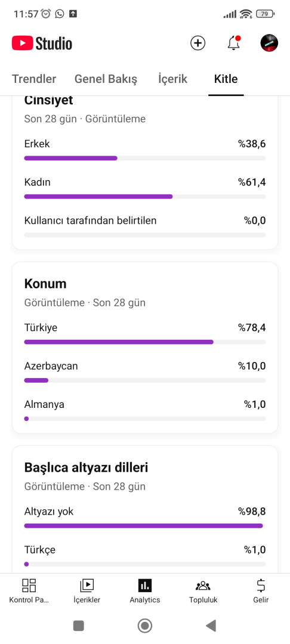Select the Analytics bottom icon
This screenshot has width=290, height=644.
click(x=145, y=585)
